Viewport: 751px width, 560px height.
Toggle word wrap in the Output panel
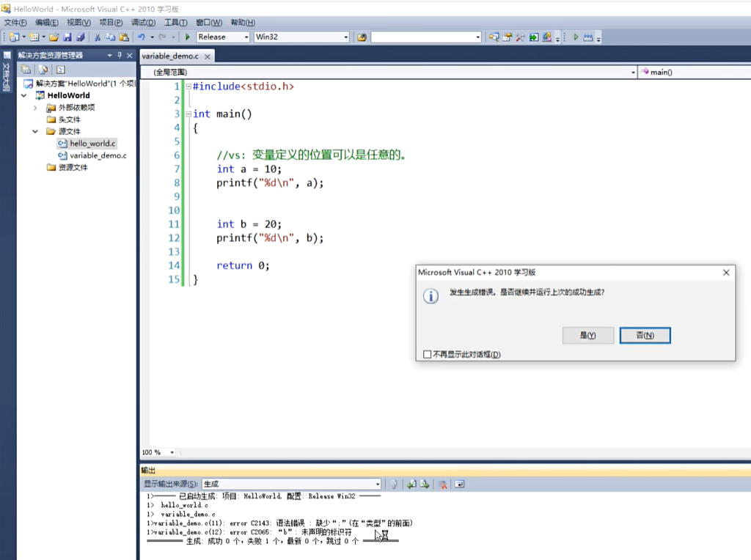459,484
